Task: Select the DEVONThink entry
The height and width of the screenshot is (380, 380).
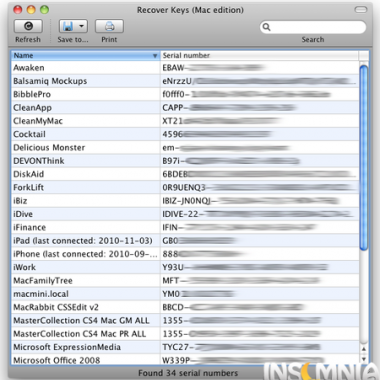Action: coord(185,161)
